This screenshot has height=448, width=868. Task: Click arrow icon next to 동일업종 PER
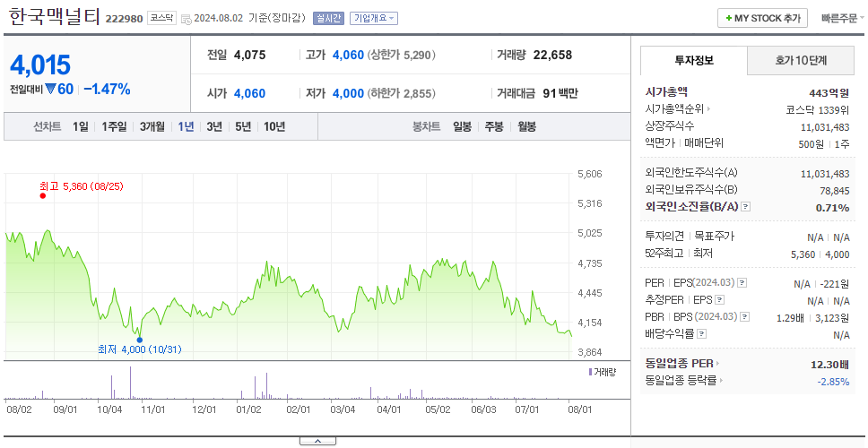[x=718, y=364]
